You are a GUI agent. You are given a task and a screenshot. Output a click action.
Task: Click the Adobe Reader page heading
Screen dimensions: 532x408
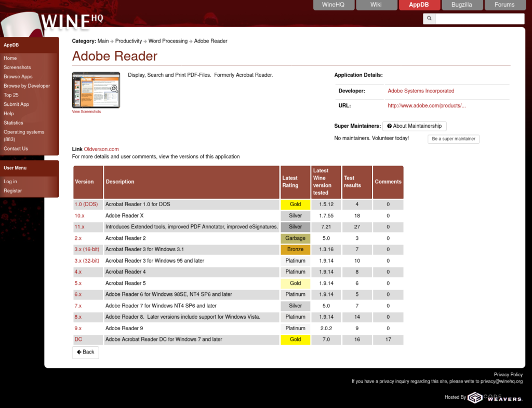[115, 56]
